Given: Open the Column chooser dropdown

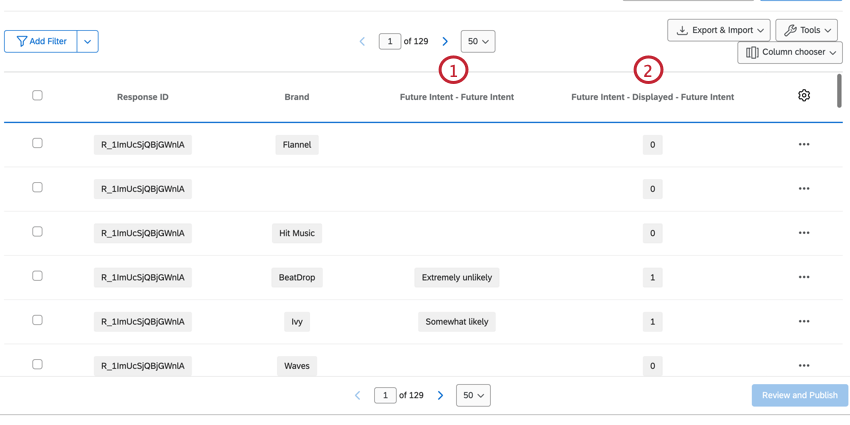Looking at the screenshot, I should coord(789,52).
